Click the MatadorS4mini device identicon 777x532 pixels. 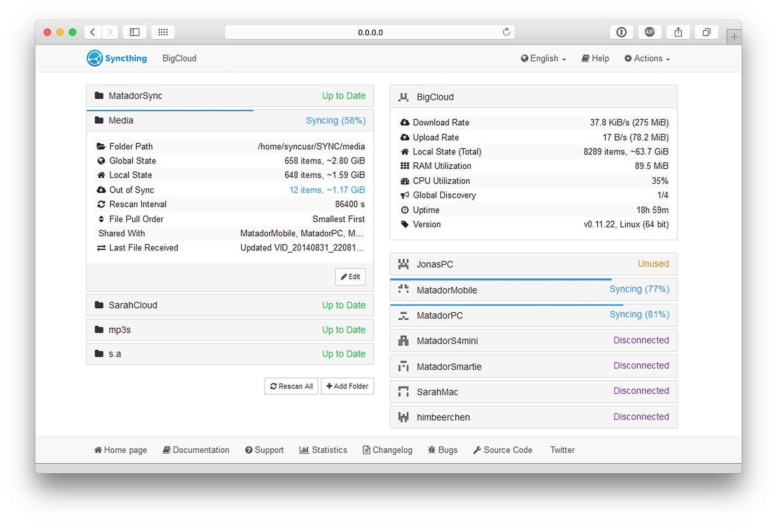(x=403, y=341)
